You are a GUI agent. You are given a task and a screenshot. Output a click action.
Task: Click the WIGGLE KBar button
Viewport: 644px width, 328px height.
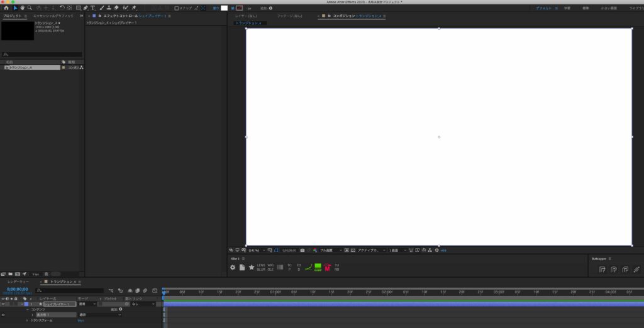click(270, 267)
